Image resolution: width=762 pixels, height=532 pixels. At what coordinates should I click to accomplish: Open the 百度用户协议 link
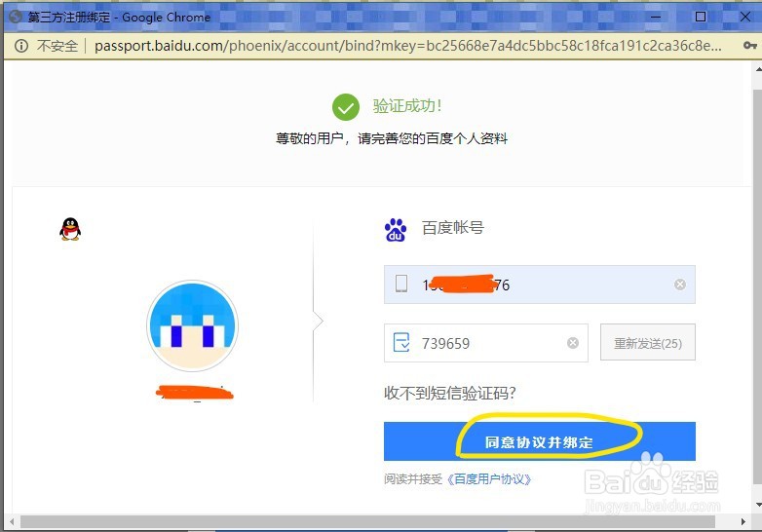click(x=489, y=479)
